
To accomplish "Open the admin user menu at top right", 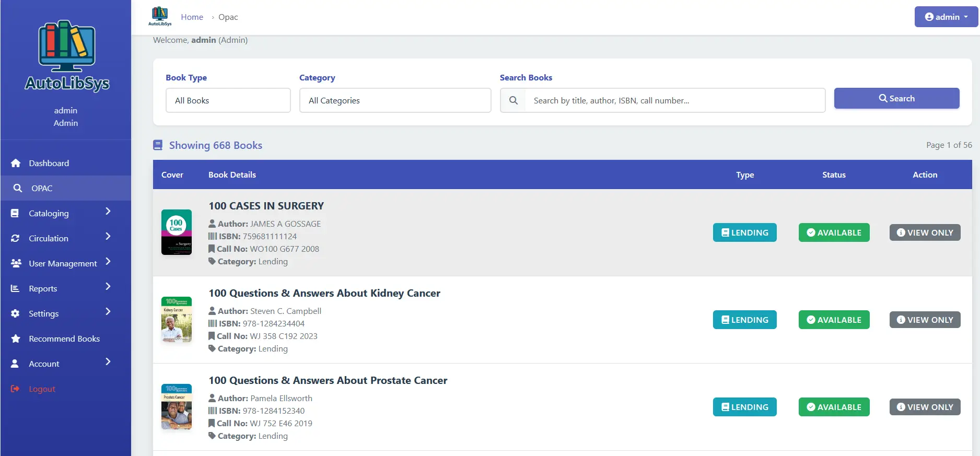I will tap(946, 17).
